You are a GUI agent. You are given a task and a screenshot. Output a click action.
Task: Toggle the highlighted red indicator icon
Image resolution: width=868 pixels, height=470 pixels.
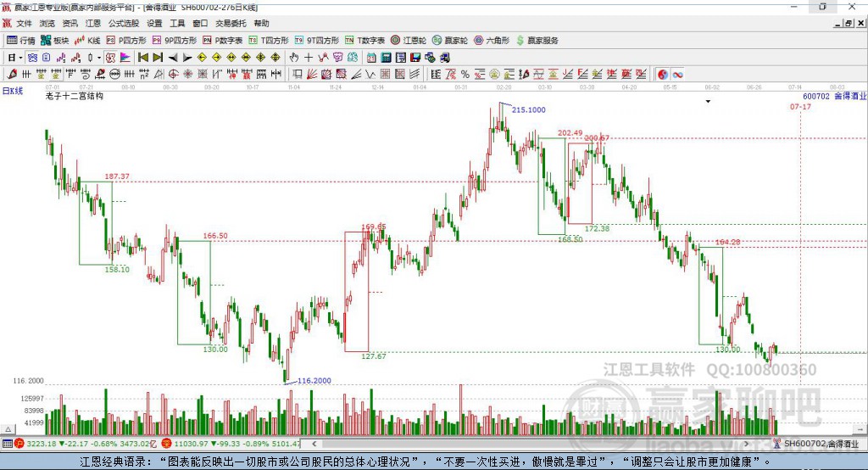110,58
